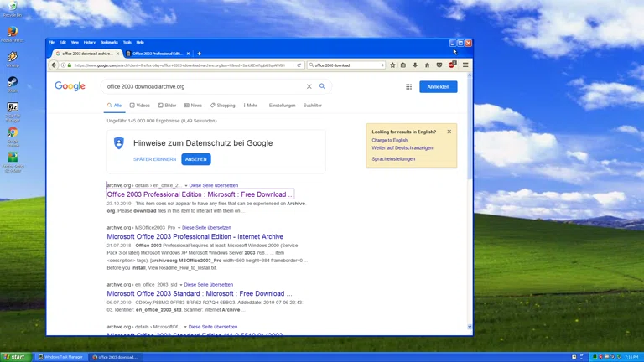Select the Bilder results tab
Viewport: 644px width, 362px height.
(167, 106)
